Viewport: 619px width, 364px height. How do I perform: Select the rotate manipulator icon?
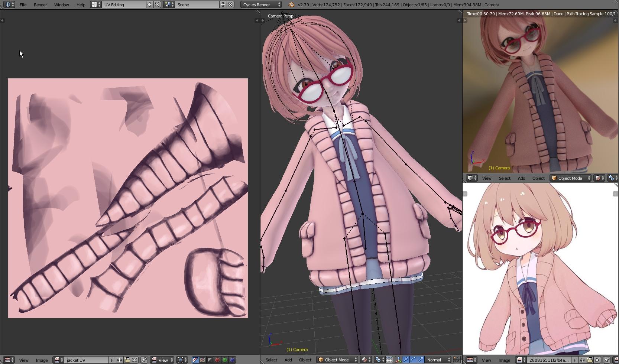(x=413, y=360)
